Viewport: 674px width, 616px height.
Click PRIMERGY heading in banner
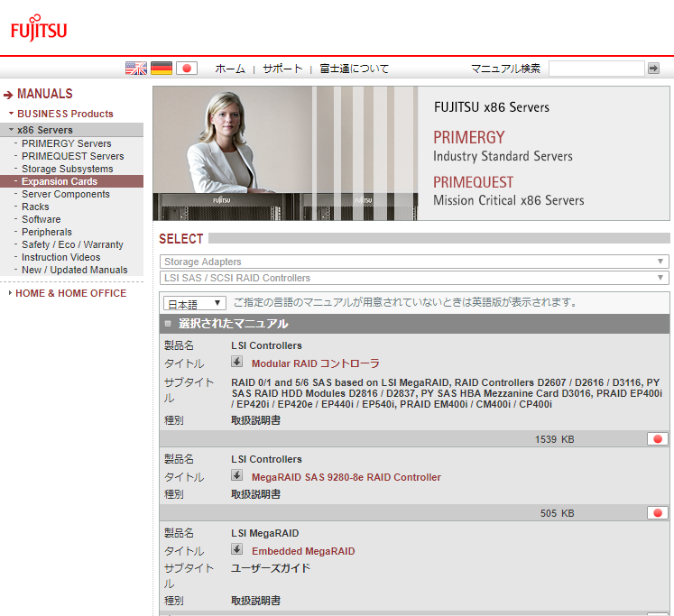pos(469,137)
